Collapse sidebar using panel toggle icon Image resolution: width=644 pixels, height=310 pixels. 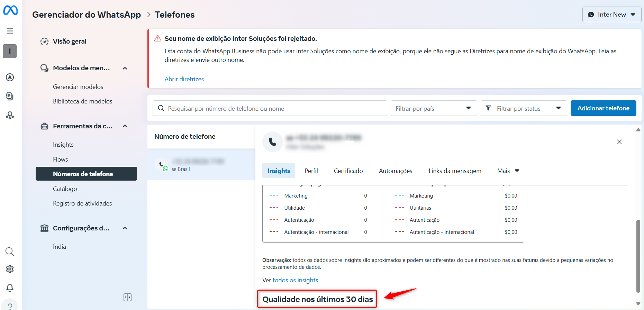coord(127,297)
